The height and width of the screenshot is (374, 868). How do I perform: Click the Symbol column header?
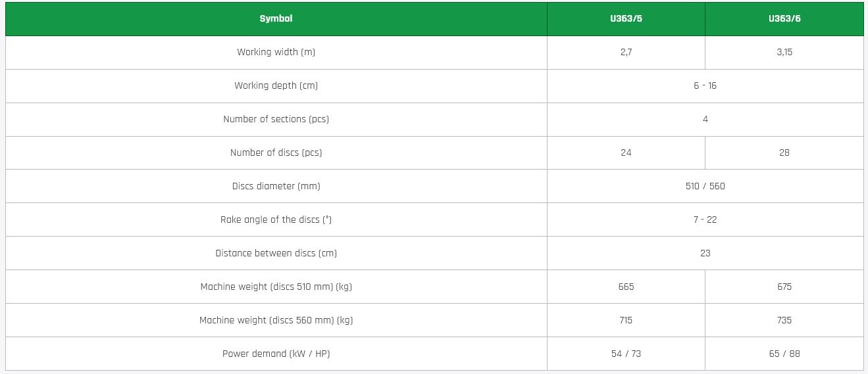276,18
